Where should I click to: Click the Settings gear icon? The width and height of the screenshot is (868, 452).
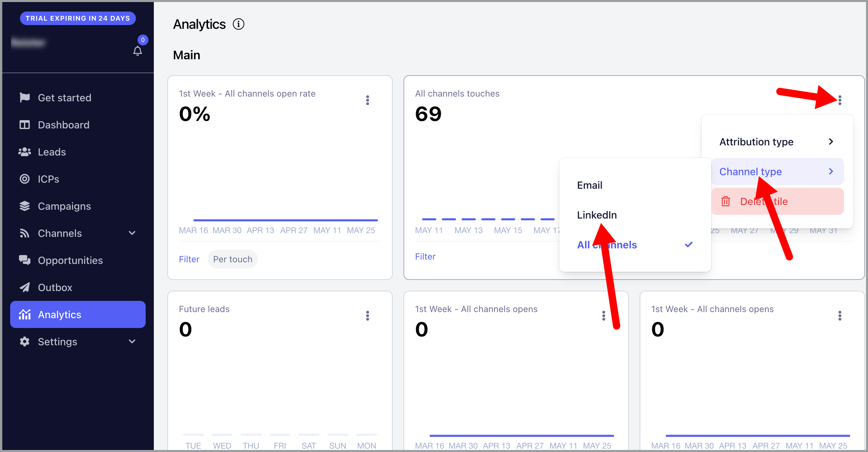point(25,342)
